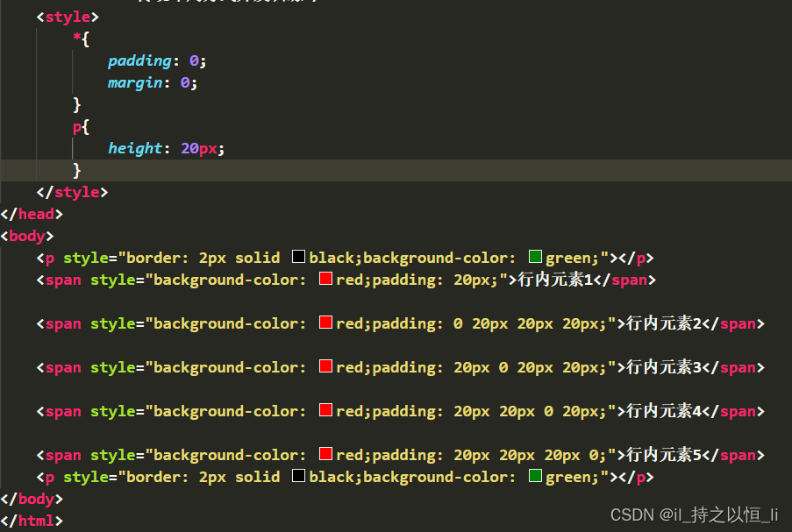
Task: Click the text 行内元素1
Action: 555,280
